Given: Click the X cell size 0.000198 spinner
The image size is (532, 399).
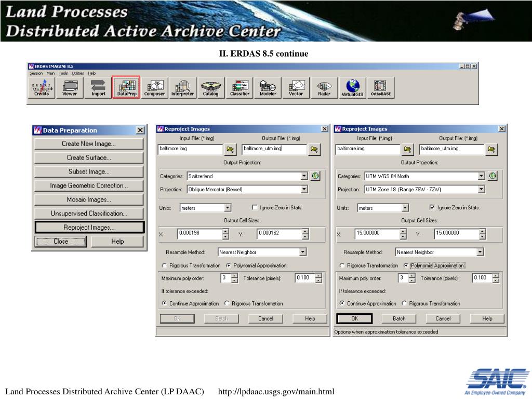Looking at the screenshot, I should click(x=225, y=234).
